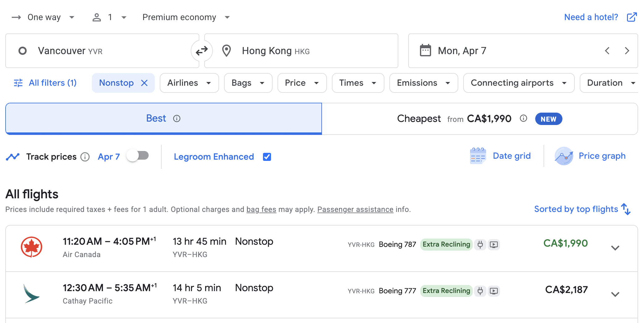644x323 pixels.
Task: Toggle the Track prices switch
Action: point(138,156)
